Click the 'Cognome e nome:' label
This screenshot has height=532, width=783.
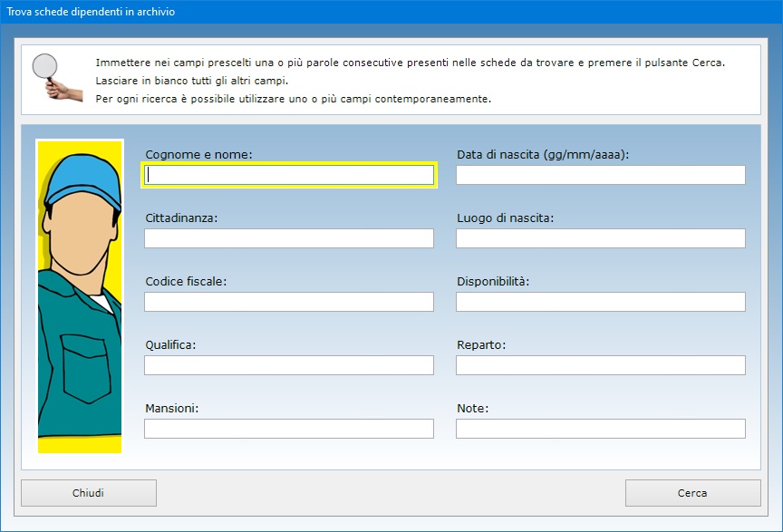(198, 155)
